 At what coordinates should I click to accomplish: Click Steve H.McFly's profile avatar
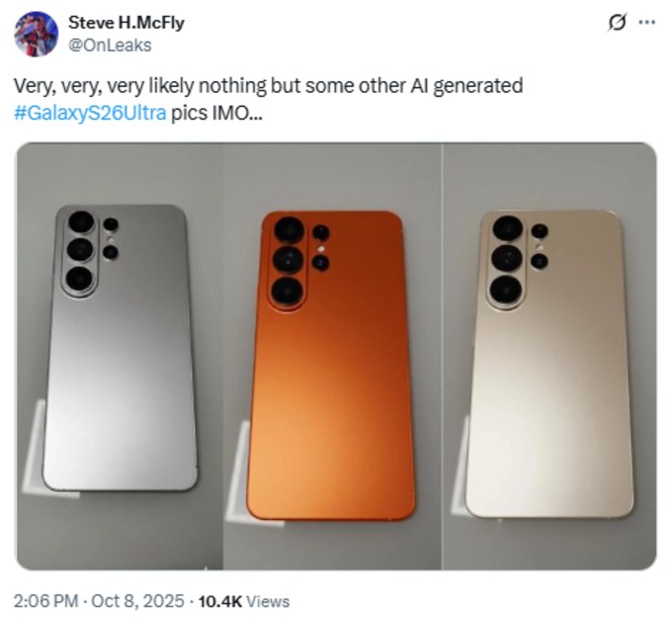coord(36,34)
